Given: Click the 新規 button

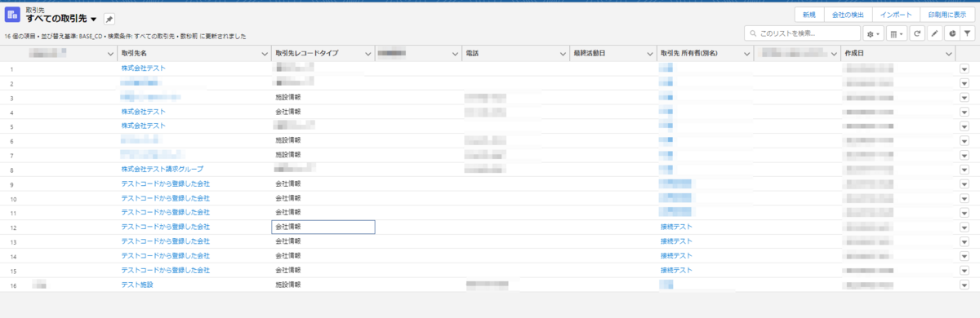Looking at the screenshot, I should [x=808, y=15].
